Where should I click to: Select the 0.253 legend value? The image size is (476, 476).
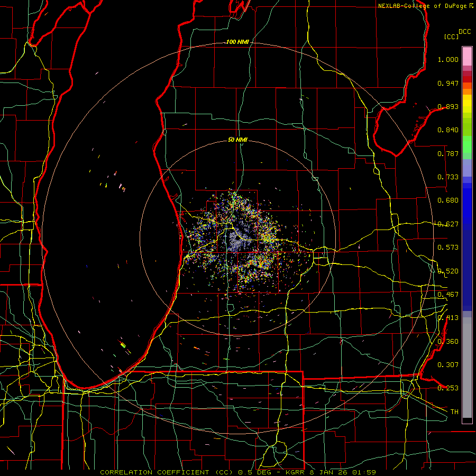pyautogui.click(x=448, y=388)
